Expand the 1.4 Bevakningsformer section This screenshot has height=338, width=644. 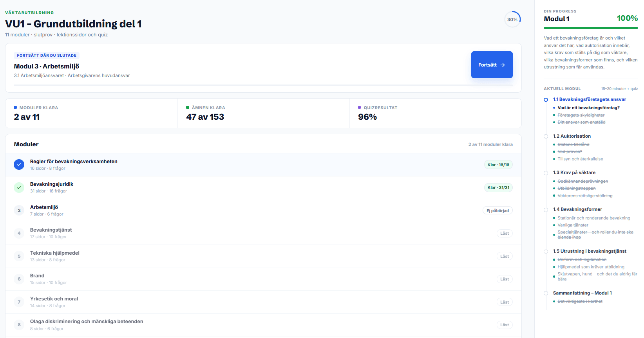[x=577, y=209]
